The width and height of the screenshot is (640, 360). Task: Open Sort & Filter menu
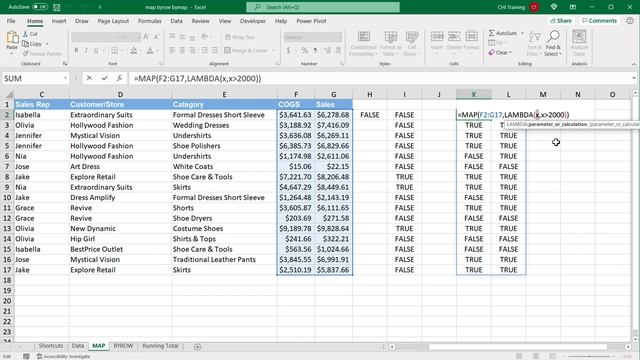(534, 43)
